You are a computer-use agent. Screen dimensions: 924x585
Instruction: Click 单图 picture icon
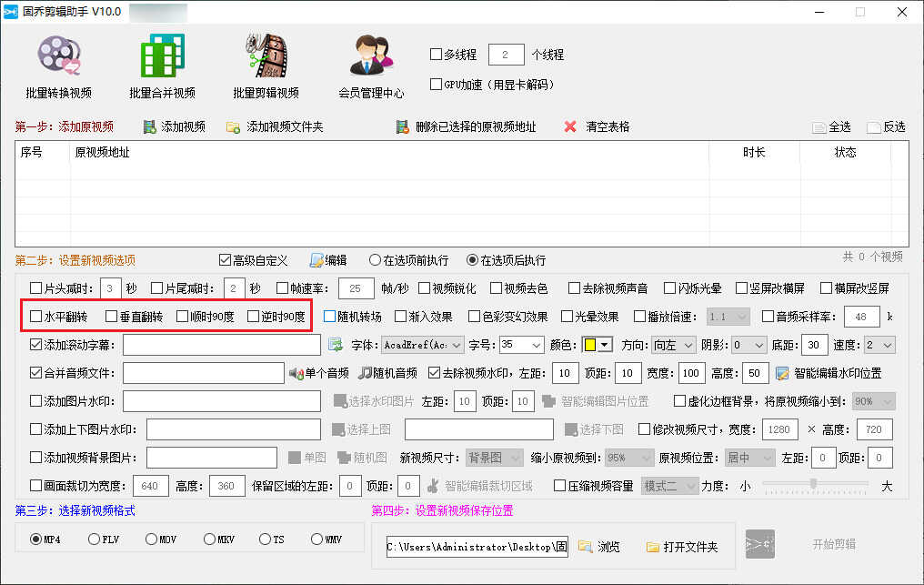tap(295, 458)
